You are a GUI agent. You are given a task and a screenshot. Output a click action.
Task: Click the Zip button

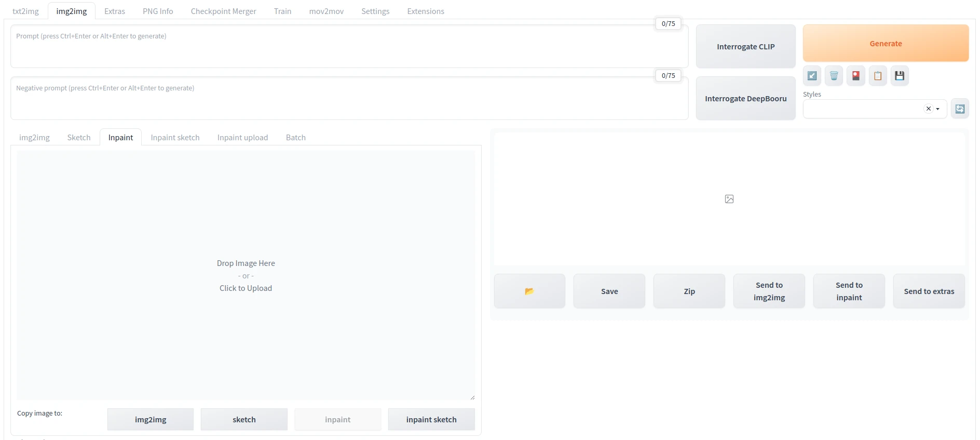tap(689, 291)
